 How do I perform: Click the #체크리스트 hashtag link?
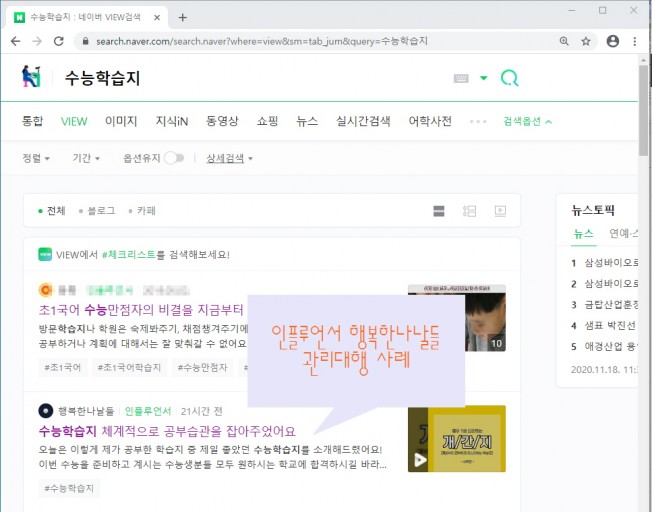(128, 255)
